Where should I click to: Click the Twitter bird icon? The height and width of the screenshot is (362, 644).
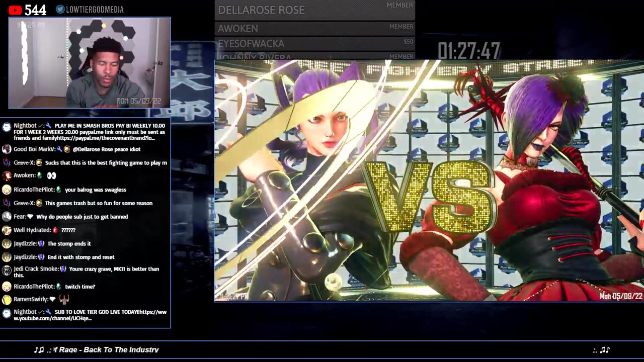click(60, 10)
